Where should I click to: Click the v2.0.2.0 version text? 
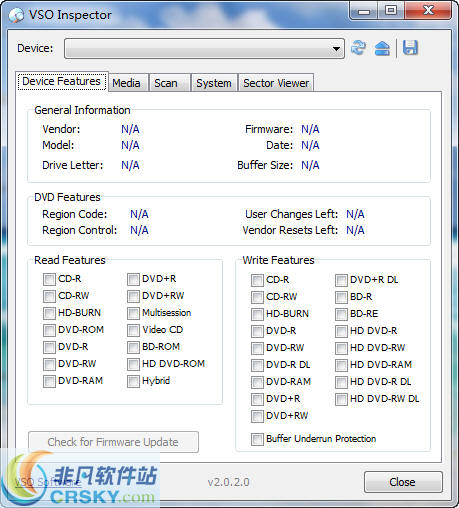[229, 482]
